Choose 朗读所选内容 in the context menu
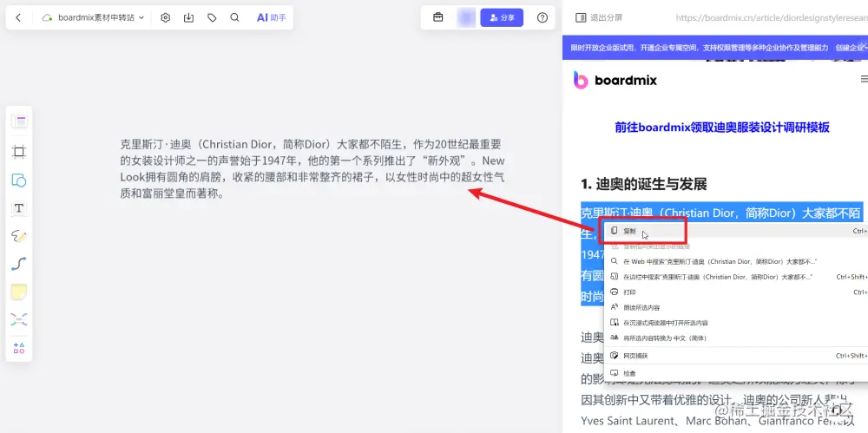The height and width of the screenshot is (433, 868). pyautogui.click(x=736, y=307)
